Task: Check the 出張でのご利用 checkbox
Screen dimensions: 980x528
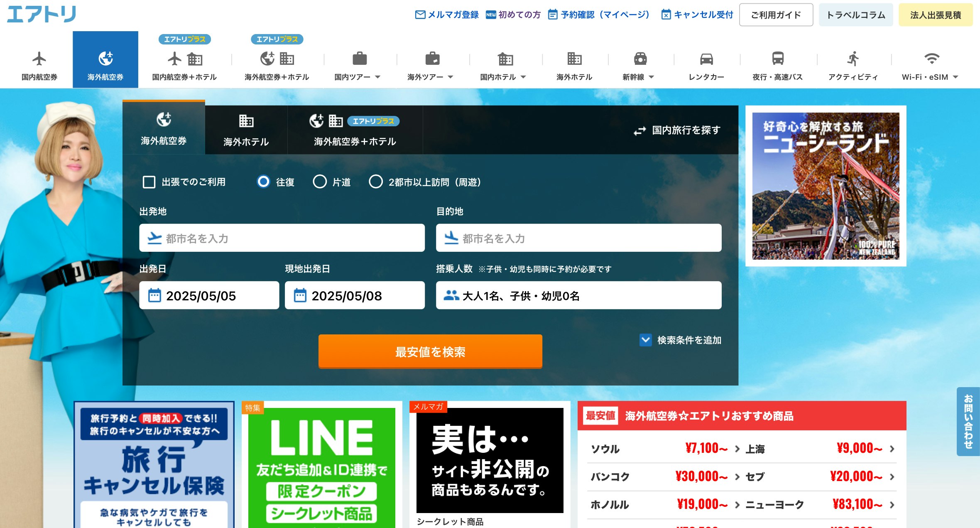Action: [149, 182]
